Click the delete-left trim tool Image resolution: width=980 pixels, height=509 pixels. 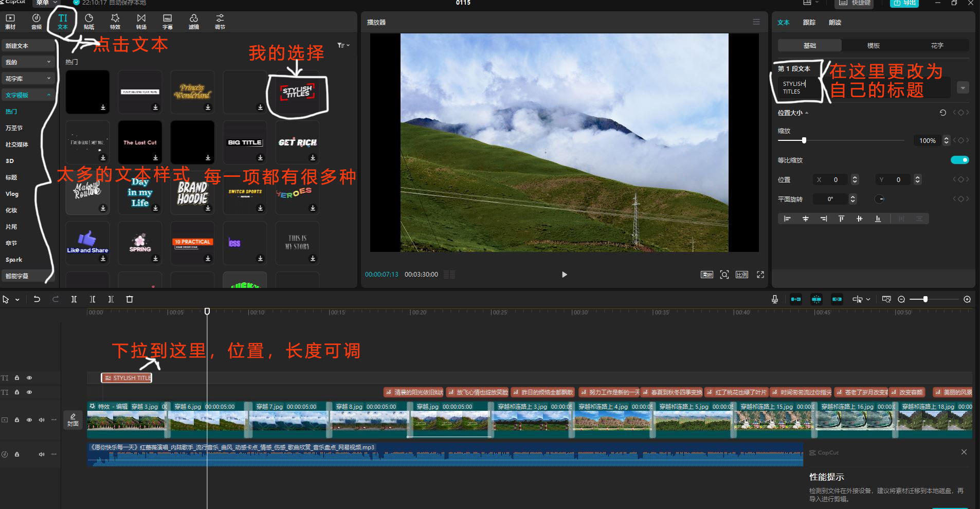tap(93, 299)
